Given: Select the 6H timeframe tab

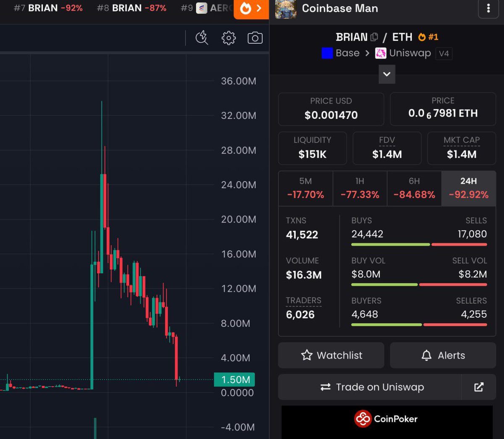Looking at the screenshot, I should [414, 188].
